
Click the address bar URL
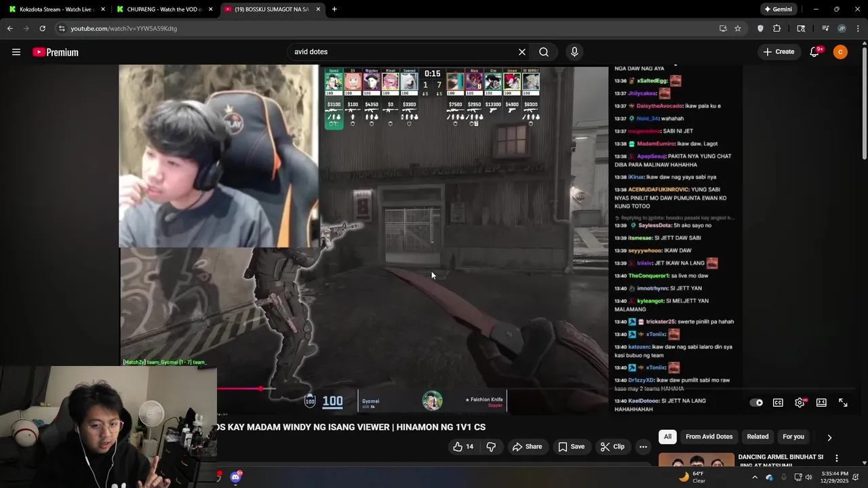pos(123,28)
